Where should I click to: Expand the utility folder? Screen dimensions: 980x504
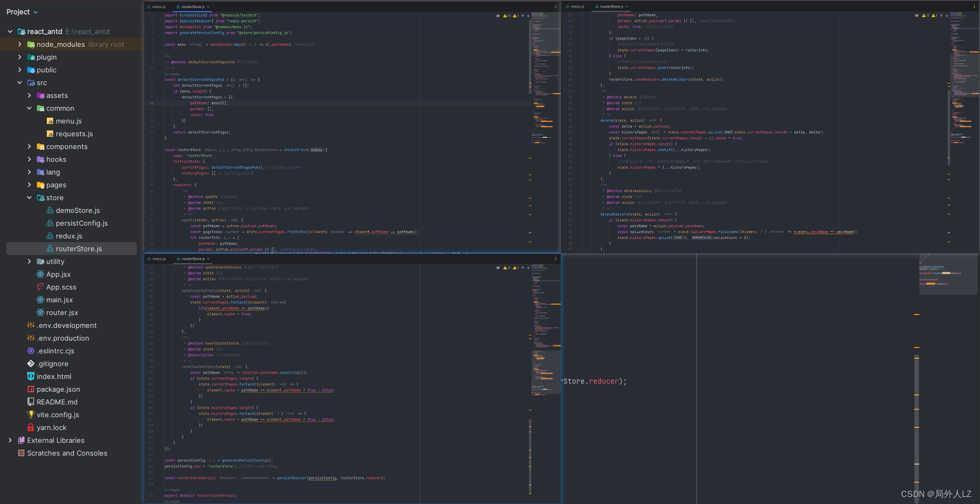pos(29,261)
